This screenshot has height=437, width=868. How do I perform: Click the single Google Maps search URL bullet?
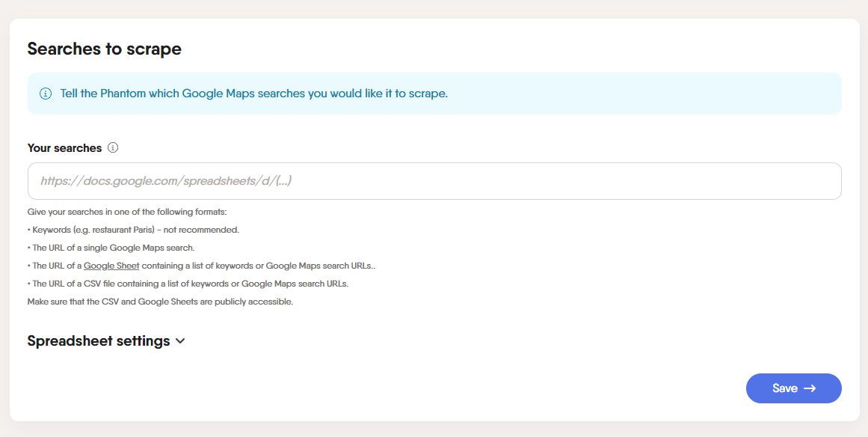(x=111, y=248)
